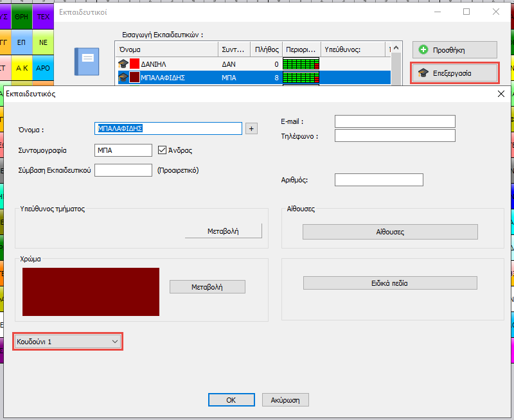Open Ειδικά πεδία button

[390, 283]
